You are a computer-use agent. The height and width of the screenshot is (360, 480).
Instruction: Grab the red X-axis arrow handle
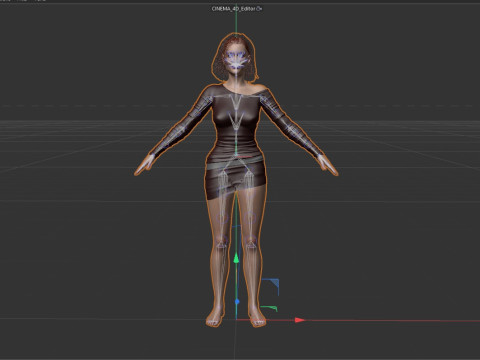pyautogui.click(x=300, y=320)
